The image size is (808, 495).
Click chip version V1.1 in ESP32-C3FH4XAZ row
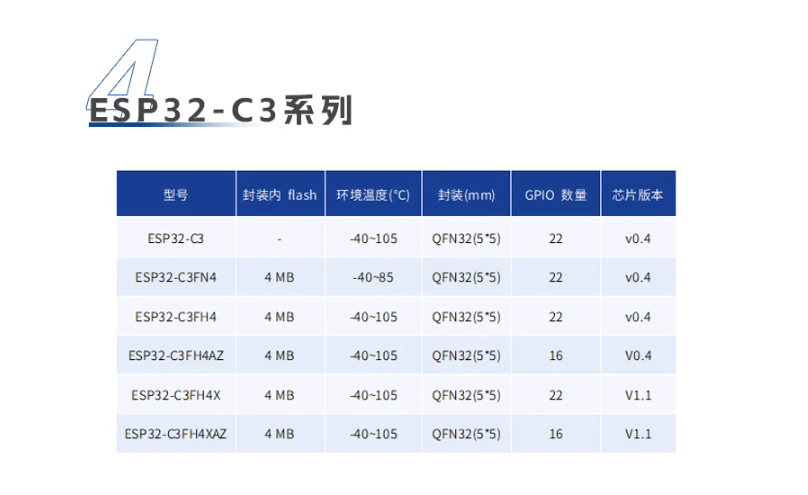[638, 434]
